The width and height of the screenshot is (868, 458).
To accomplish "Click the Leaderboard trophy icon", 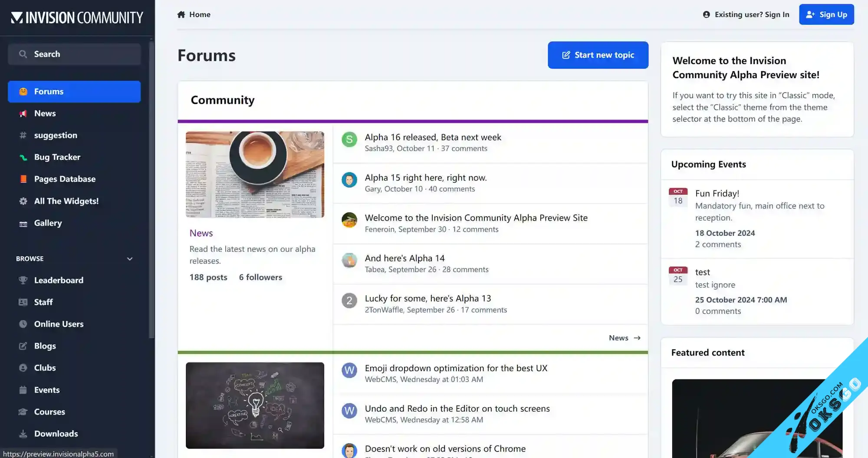I will tap(23, 280).
